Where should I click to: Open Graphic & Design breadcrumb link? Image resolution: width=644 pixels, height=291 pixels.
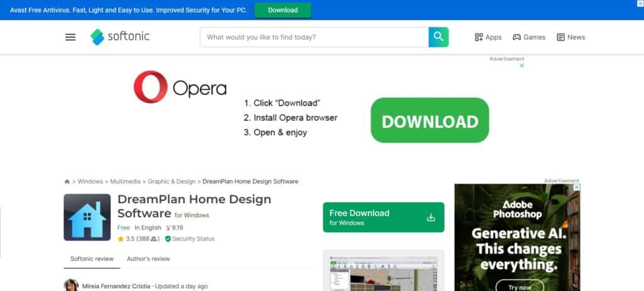tap(172, 182)
